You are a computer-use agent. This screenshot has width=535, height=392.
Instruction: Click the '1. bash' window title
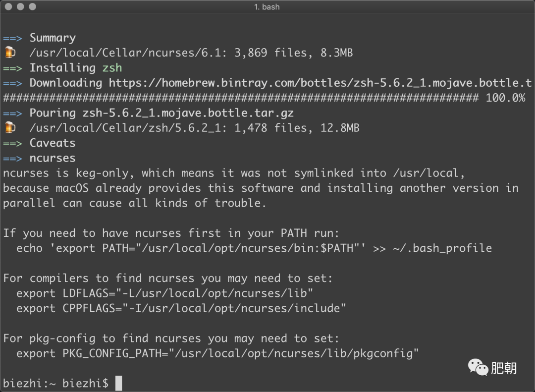267,7
